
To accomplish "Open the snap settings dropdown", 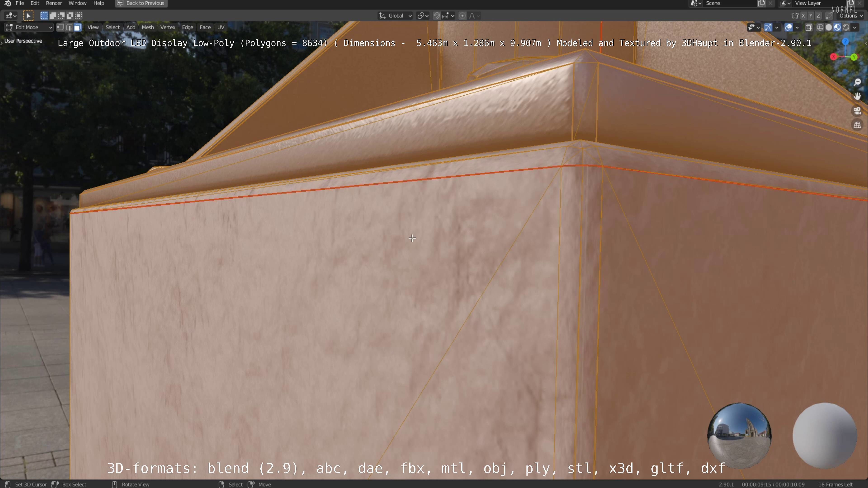I will tap(448, 16).
